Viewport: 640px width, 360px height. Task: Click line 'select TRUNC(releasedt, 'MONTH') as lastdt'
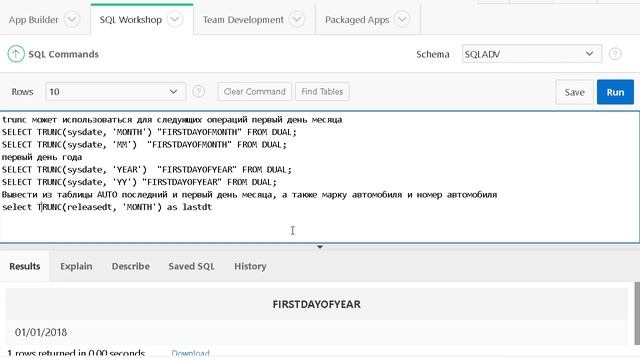click(x=107, y=207)
